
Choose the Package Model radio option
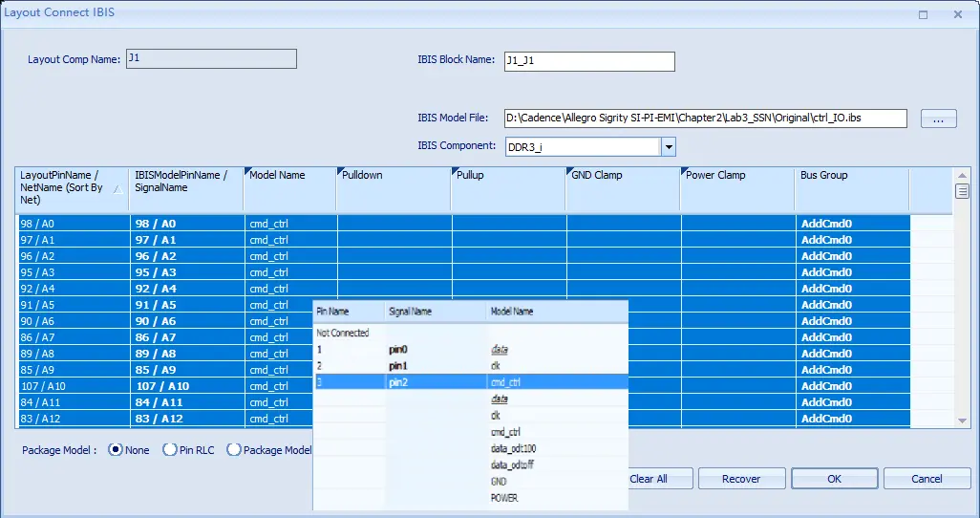click(x=234, y=450)
